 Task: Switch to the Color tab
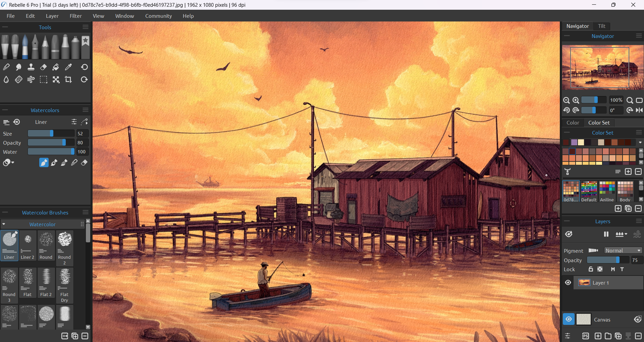(573, 123)
